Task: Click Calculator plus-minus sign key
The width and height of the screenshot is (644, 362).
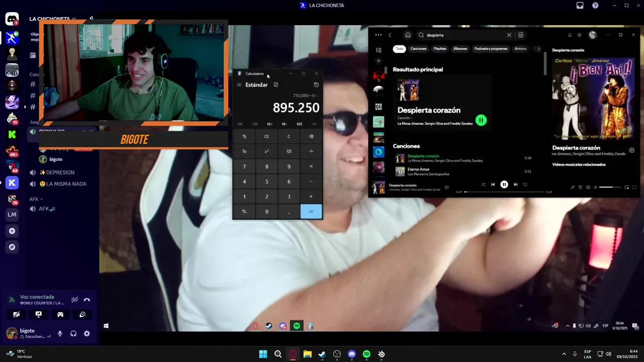Action: point(245,212)
